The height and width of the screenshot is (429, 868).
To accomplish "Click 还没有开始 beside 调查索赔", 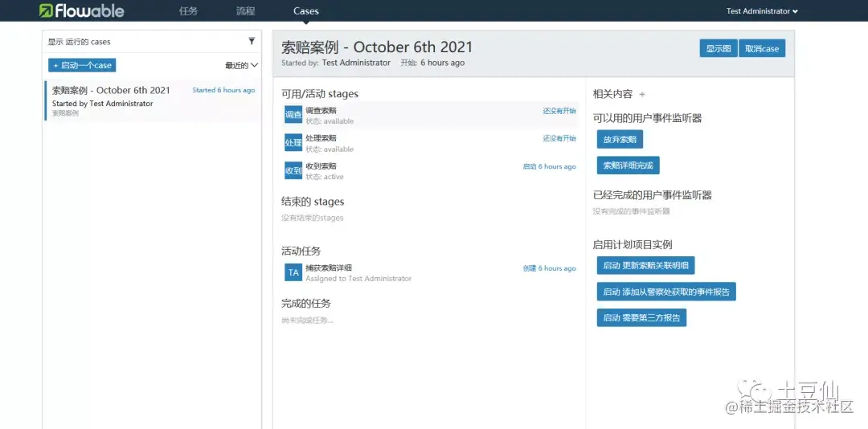I will (559, 111).
